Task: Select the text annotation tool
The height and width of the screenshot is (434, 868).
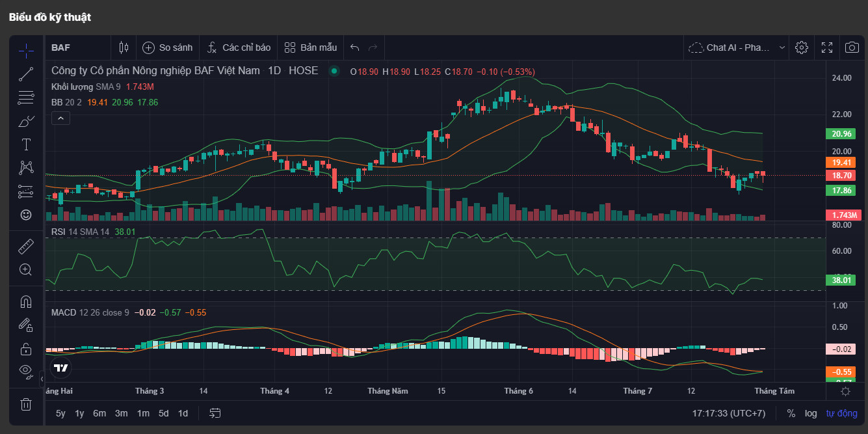Action: pyautogui.click(x=26, y=144)
